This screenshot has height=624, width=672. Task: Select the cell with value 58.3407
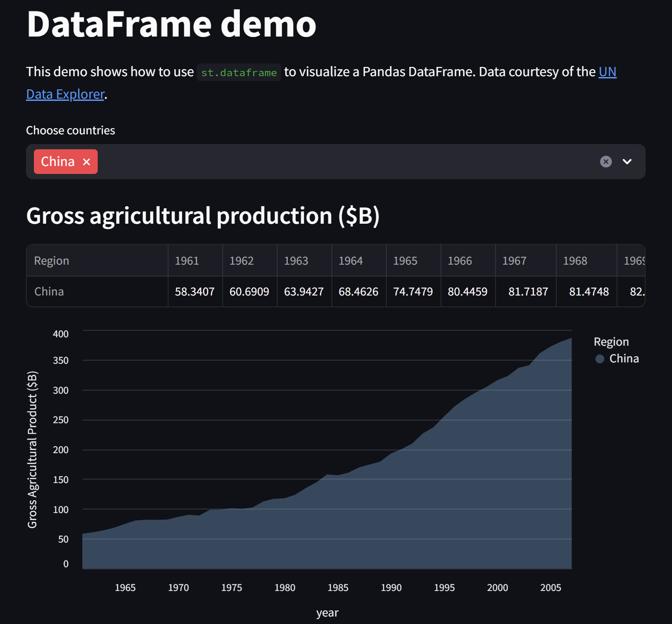[195, 292]
